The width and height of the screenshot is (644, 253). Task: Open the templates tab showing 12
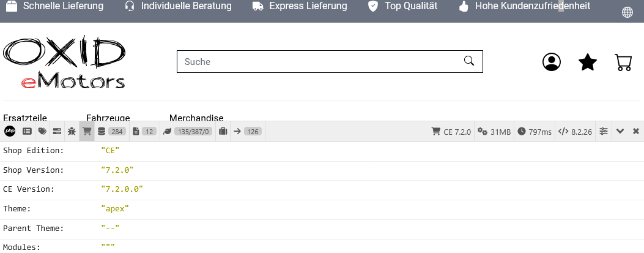pos(144,131)
